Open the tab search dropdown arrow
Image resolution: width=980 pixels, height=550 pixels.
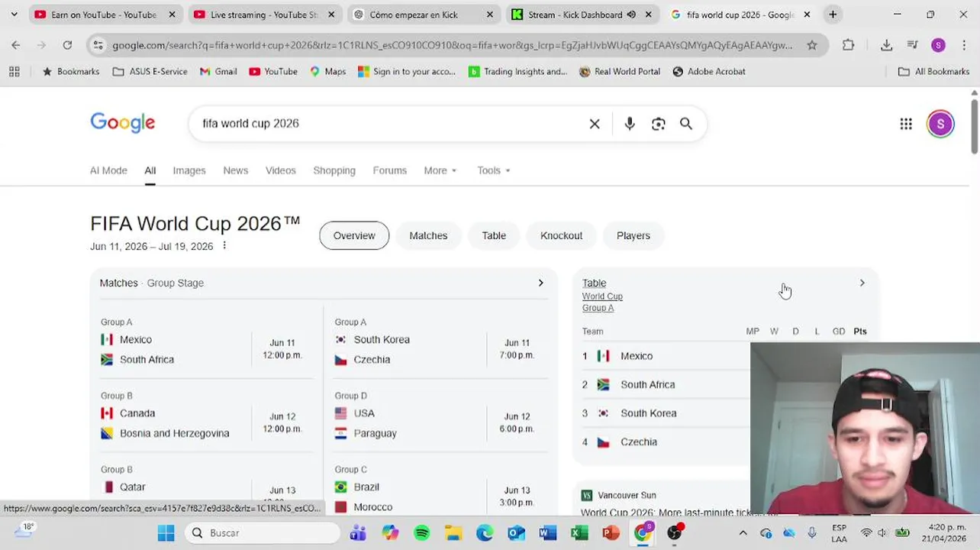point(14,15)
